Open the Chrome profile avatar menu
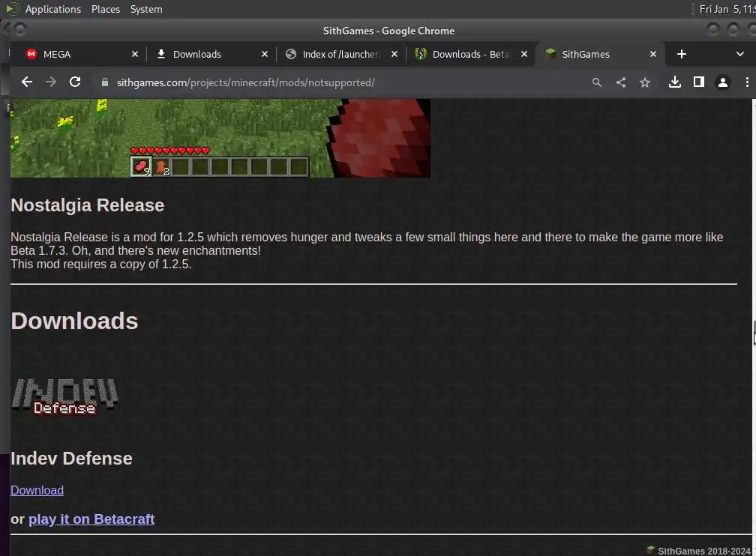This screenshot has height=556, width=756. pyautogui.click(x=723, y=82)
